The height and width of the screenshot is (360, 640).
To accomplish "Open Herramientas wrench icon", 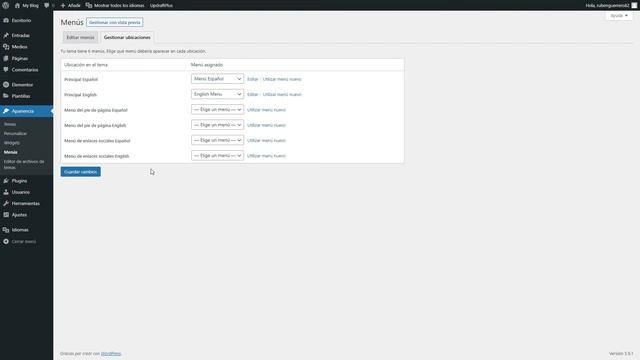I will tap(6, 203).
